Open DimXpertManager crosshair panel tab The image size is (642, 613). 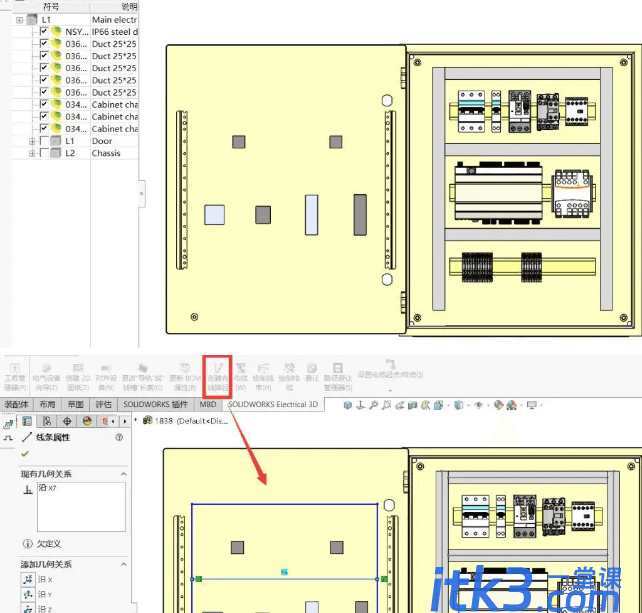(67, 421)
